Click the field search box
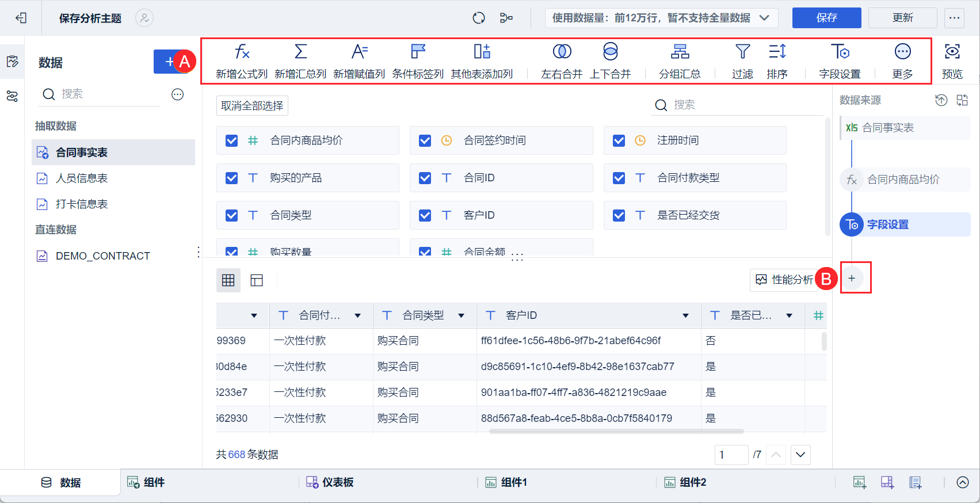Image resolution: width=980 pixels, height=503 pixels. (737, 105)
